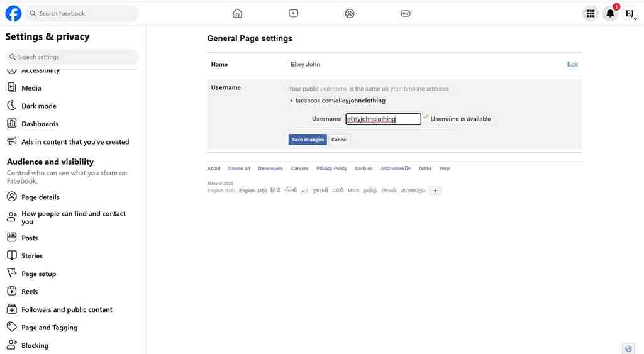Click the Page and Tagging tag icon

(x=12, y=327)
